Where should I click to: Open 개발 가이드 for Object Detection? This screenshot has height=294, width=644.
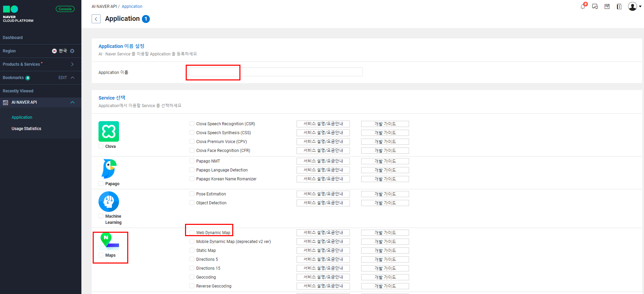(x=385, y=203)
